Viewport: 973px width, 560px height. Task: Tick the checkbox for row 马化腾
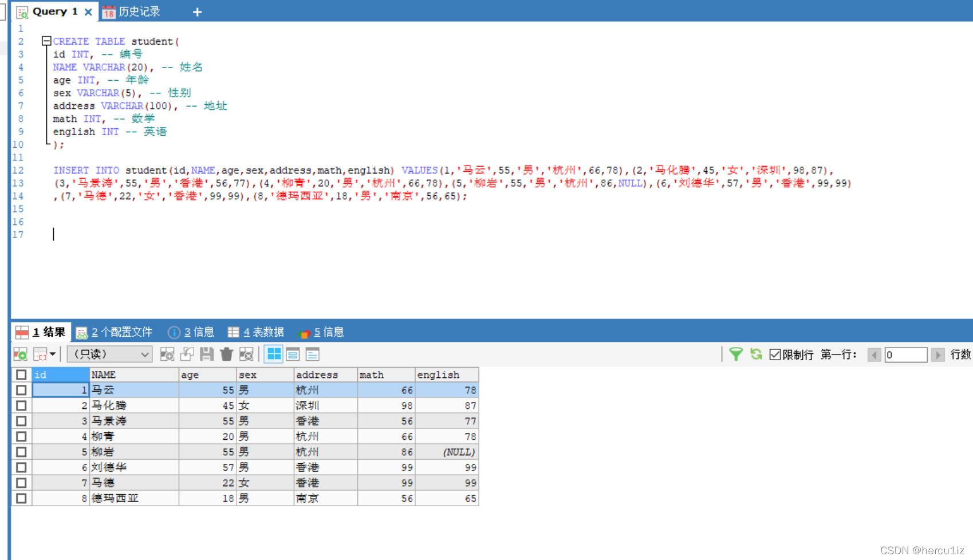(x=21, y=405)
